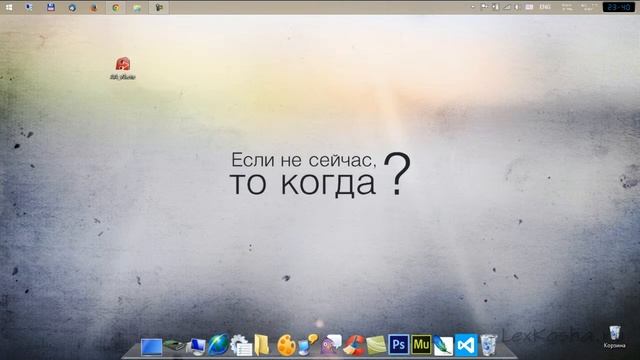Open Google Chrome in the taskbar
This screenshot has width=640, height=360.
116,7
